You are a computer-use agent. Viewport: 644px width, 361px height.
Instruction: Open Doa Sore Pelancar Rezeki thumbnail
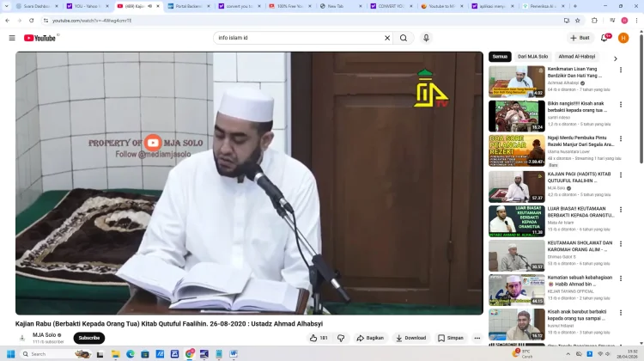pos(517,150)
